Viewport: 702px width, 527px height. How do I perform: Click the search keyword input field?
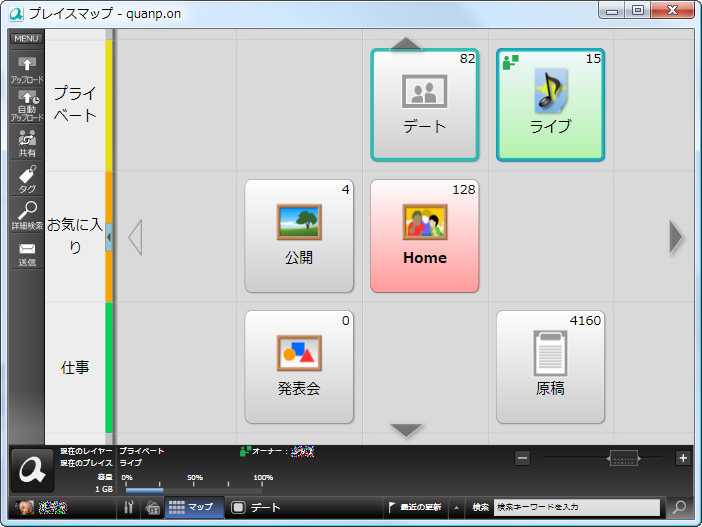(577, 507)
